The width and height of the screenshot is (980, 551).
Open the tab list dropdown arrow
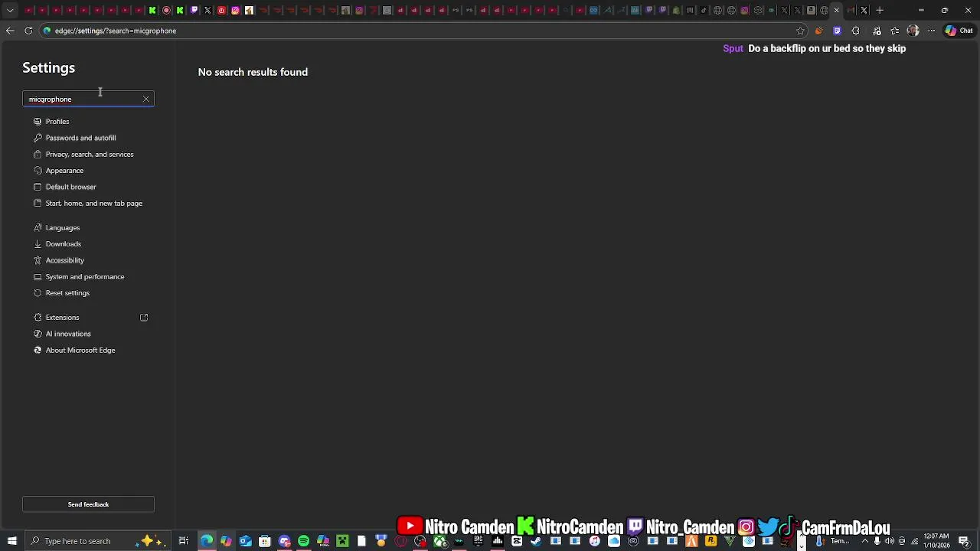[x=10, y=10]
